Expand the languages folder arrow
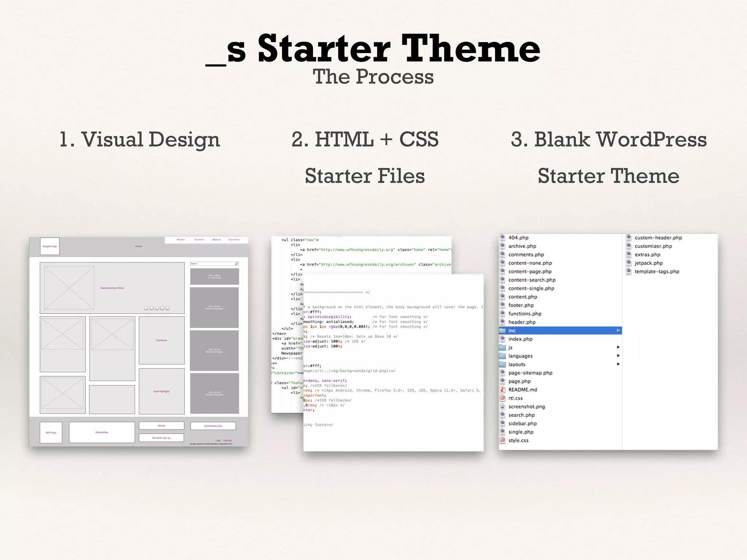 click(x=618, y=356)
